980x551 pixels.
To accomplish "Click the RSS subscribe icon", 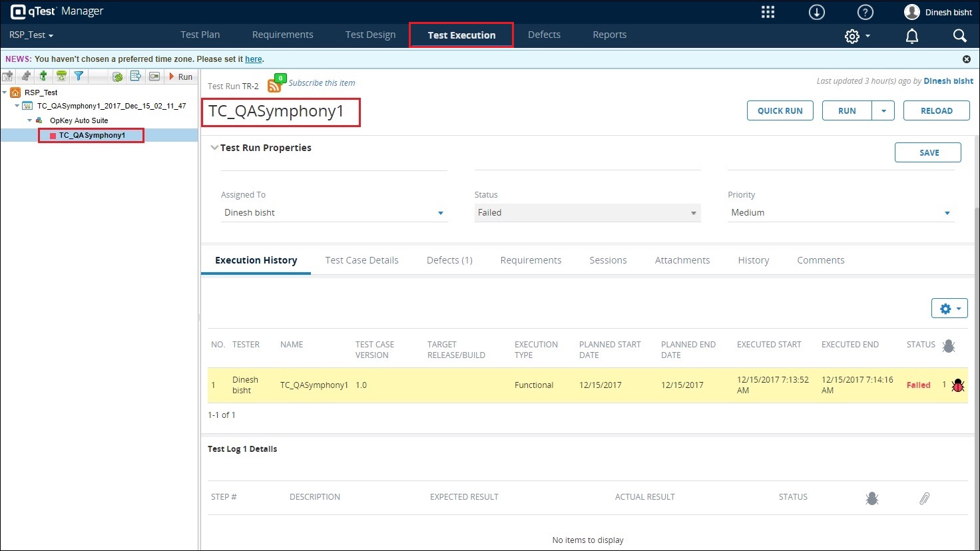I will point(274,85).
